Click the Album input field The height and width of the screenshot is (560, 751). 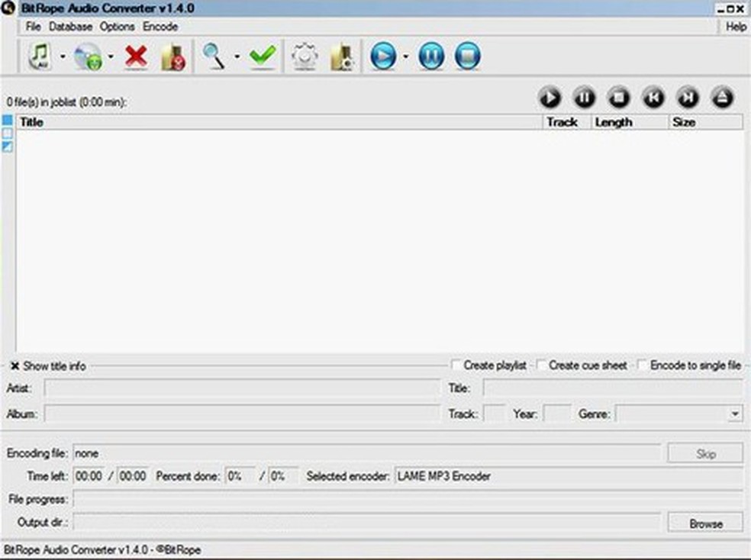point(242,414)
